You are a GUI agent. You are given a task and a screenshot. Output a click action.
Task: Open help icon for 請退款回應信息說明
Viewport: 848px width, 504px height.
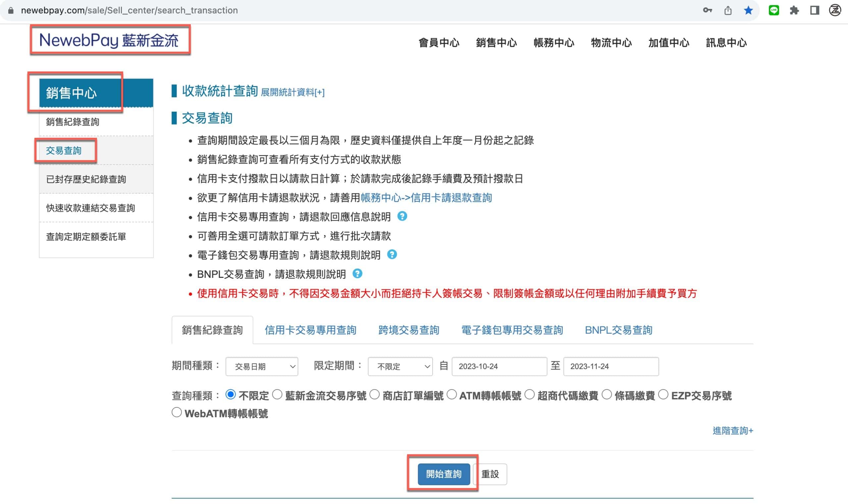402,216
